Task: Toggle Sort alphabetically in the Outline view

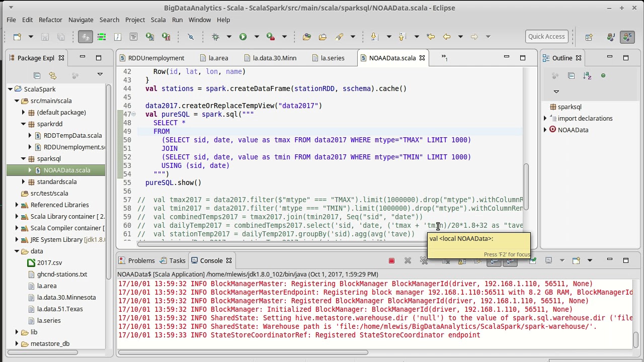Action: click(587, 75)
